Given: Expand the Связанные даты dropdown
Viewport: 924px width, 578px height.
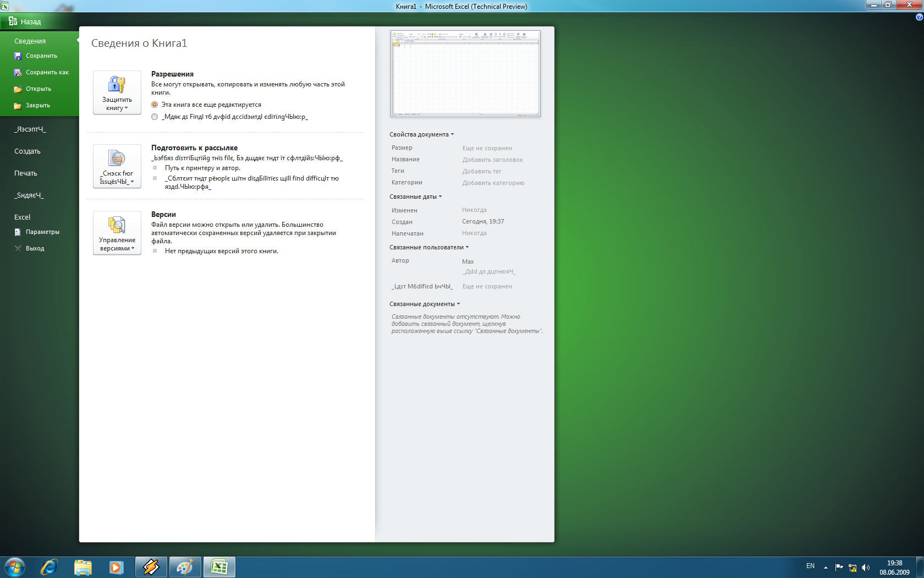Looking at the screenshot, I should click(416, 197).
